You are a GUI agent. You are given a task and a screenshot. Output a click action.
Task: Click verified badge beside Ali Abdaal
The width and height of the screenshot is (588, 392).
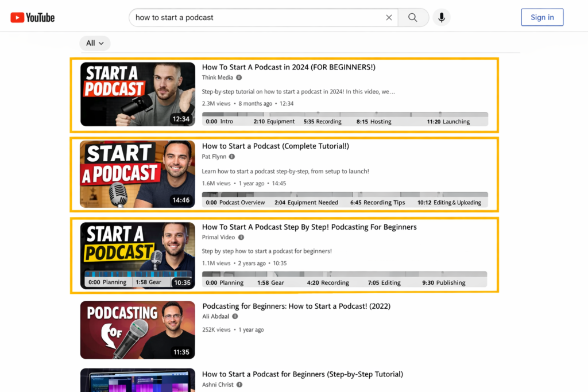(235, 316)
